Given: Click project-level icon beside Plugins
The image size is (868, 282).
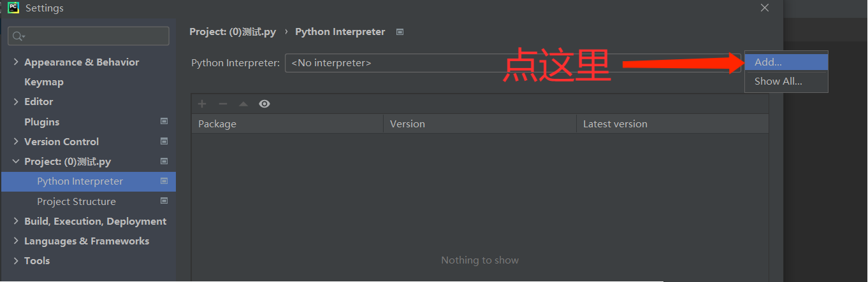Looking at the screenshot, I should click(164, 122).
